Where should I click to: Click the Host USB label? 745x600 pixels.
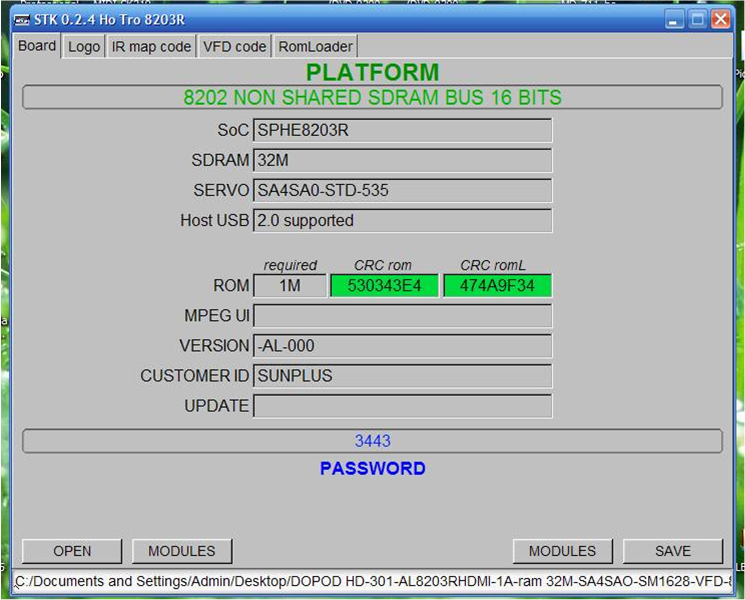[x=214, y=220]
